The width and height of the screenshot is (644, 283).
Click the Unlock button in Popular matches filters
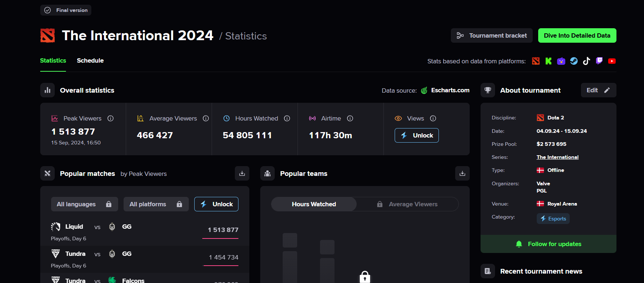216,204
